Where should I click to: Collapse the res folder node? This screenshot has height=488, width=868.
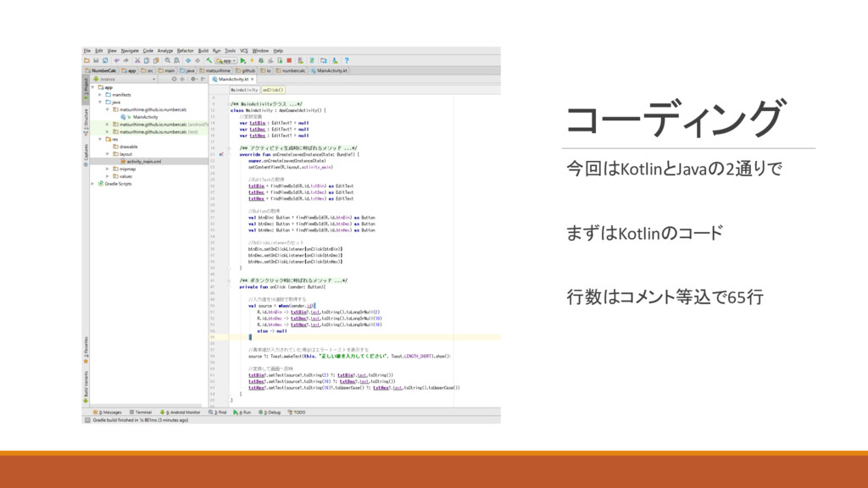[x=100, y=140]
